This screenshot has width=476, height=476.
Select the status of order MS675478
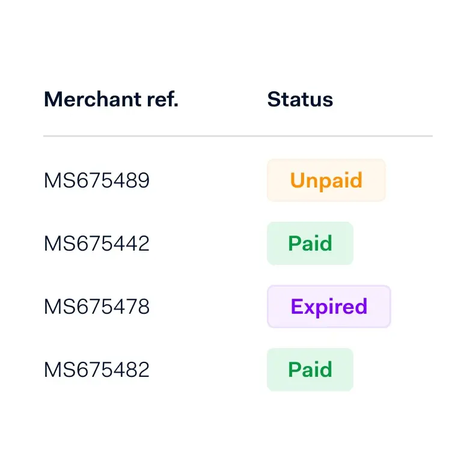pyautogui.click(x=329, y=307)
